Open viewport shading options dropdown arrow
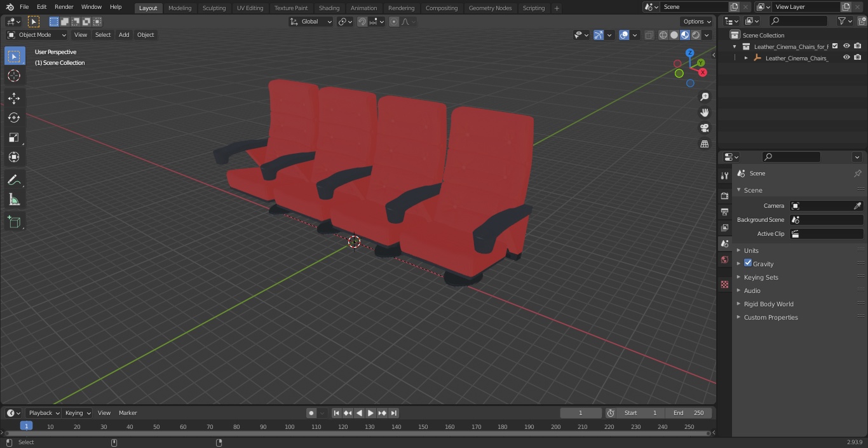This screenshot has width=868, height=448. coord(708,35)
